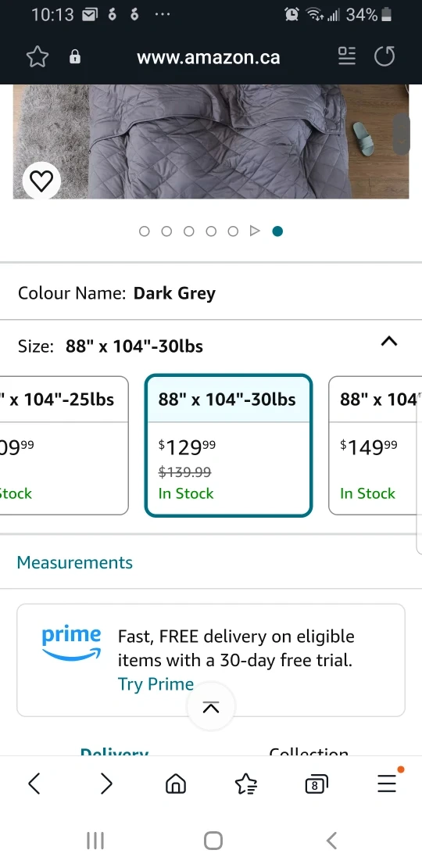The width and height of the screenshot is (422, 868).
Task: Tap the Try Prime link
Action: (x=156, y=684)
